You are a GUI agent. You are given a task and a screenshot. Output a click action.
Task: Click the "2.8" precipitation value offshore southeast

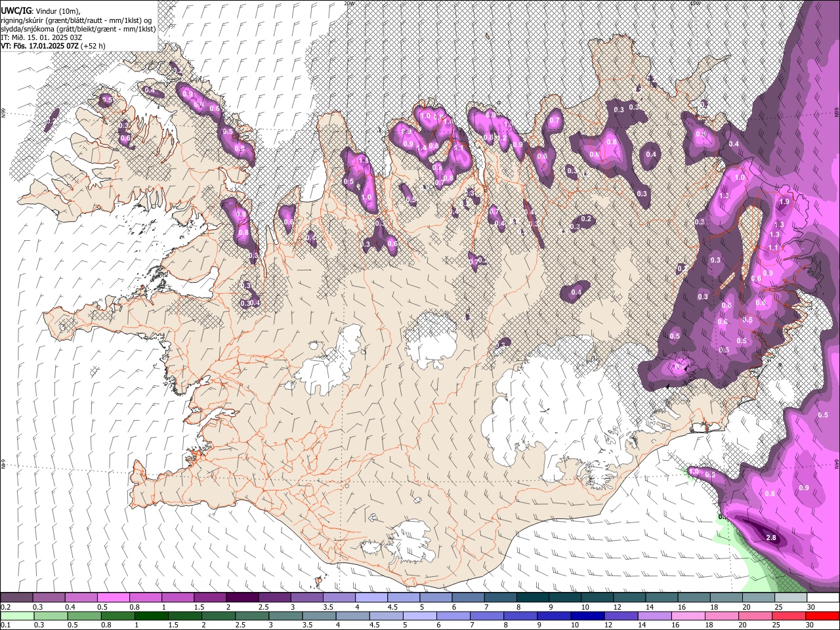point(771,538)
